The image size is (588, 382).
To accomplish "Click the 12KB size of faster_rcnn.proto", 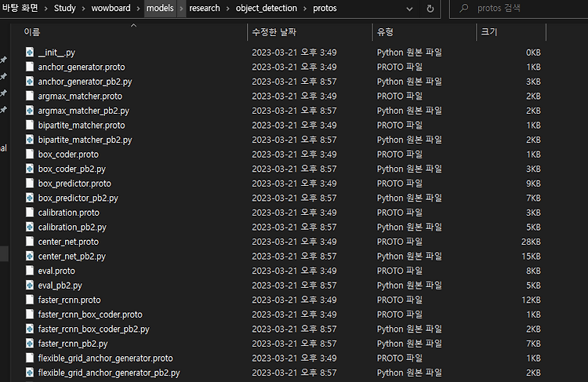I will (x=531, y=300).
